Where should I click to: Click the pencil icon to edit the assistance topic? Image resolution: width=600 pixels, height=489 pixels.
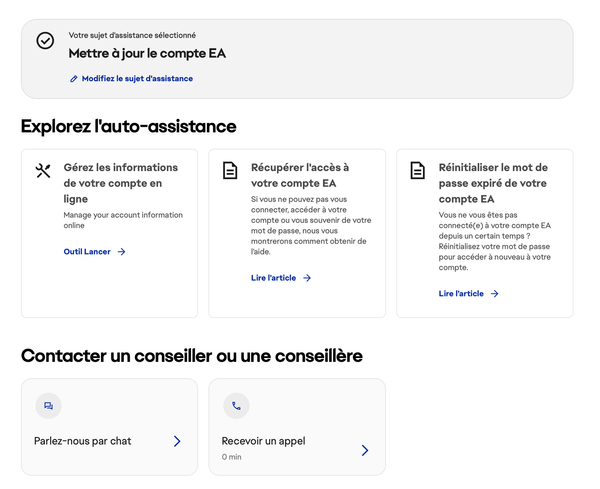[x=74, y=78]
